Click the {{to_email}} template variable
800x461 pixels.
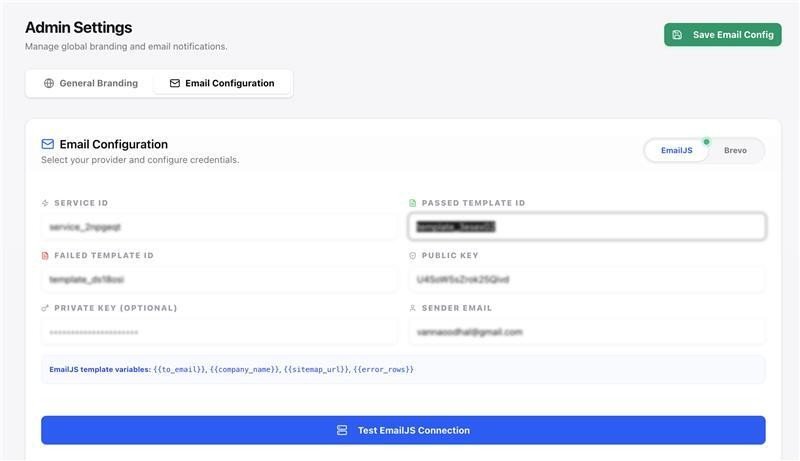coord(180,369)
